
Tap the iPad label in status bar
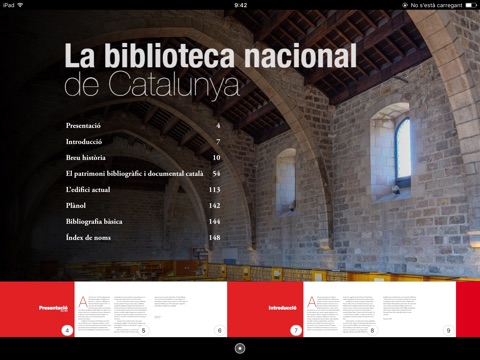[x=8, y=5]
